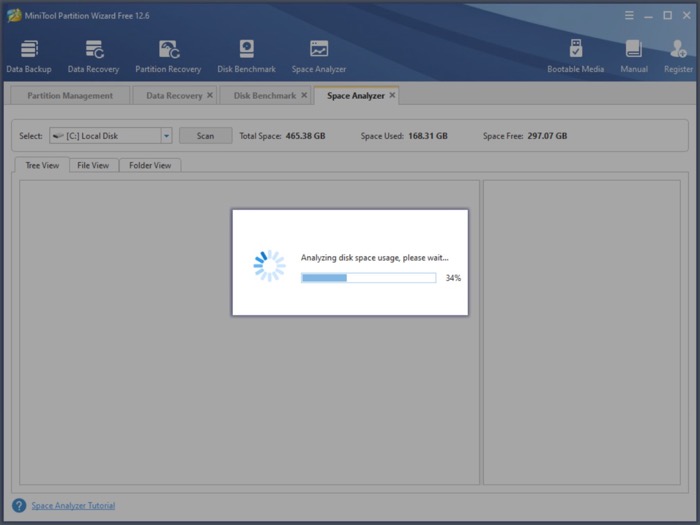The height and width of the screenshot is (525, 700).
Task: Open Partition Recovery from the toolbar
Action: pyautogui.click(x=168, y=56)
